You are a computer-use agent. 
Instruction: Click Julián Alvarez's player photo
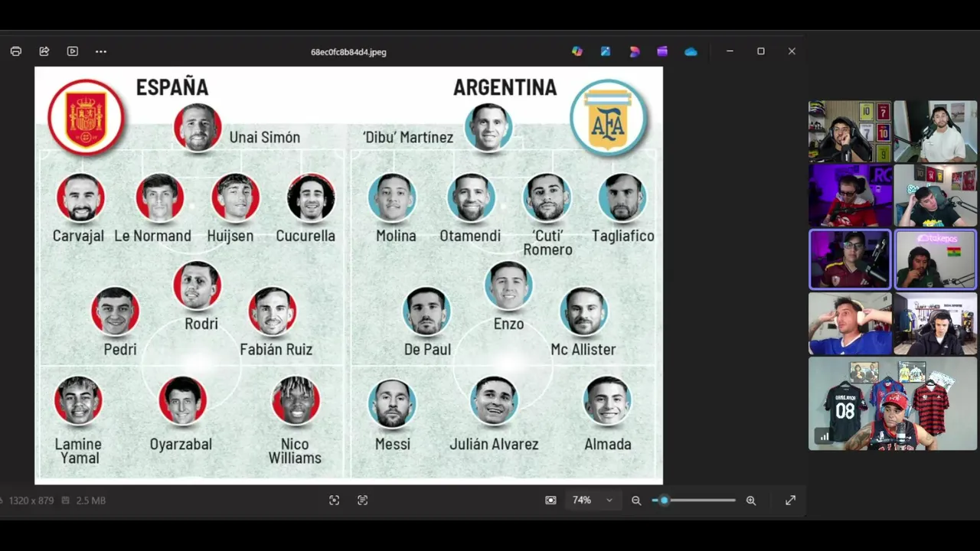coord(494,400)
